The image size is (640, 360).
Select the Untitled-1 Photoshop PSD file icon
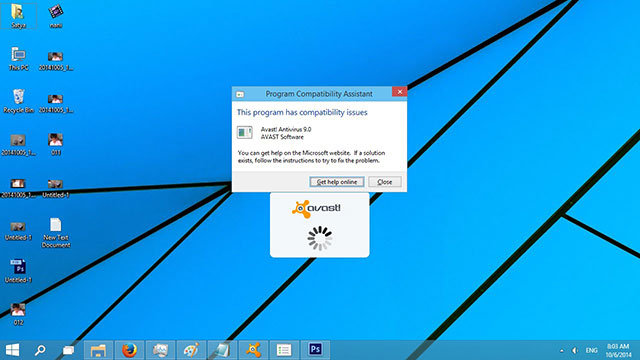point(18,271)
